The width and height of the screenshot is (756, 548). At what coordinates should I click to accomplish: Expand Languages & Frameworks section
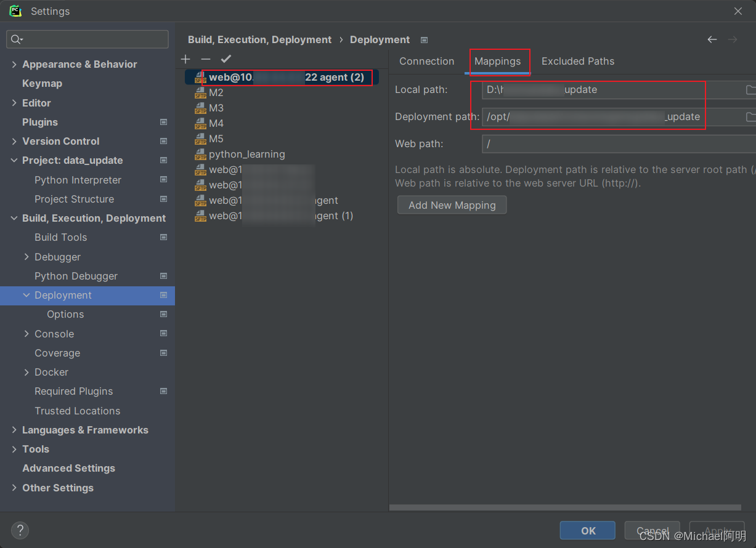tap(14, 430)
